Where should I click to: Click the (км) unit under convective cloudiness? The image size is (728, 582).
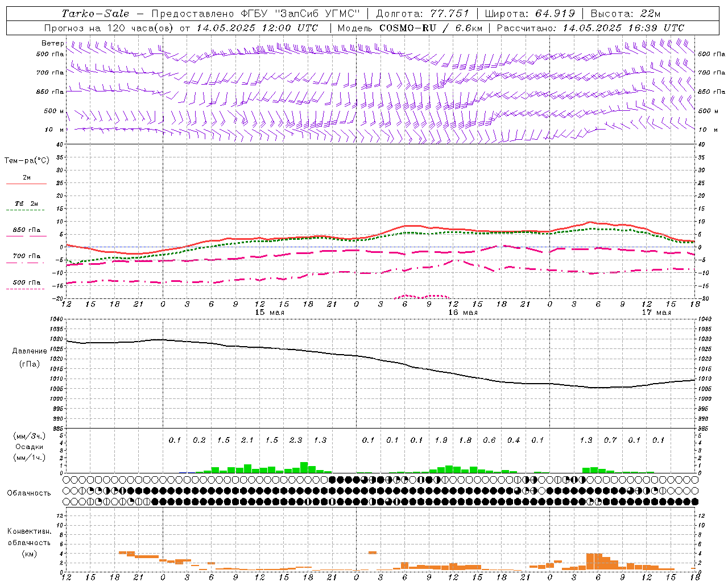30,554
